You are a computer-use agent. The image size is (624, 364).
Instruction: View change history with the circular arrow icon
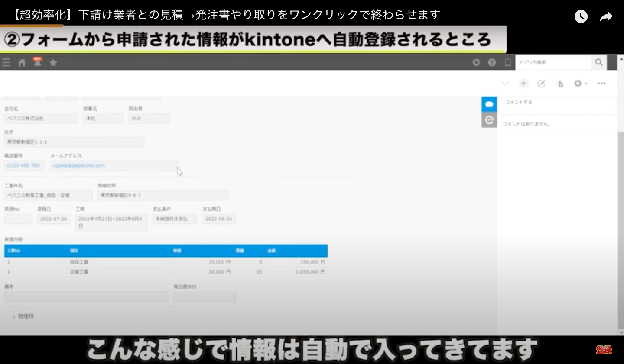(x=489, y=120)
